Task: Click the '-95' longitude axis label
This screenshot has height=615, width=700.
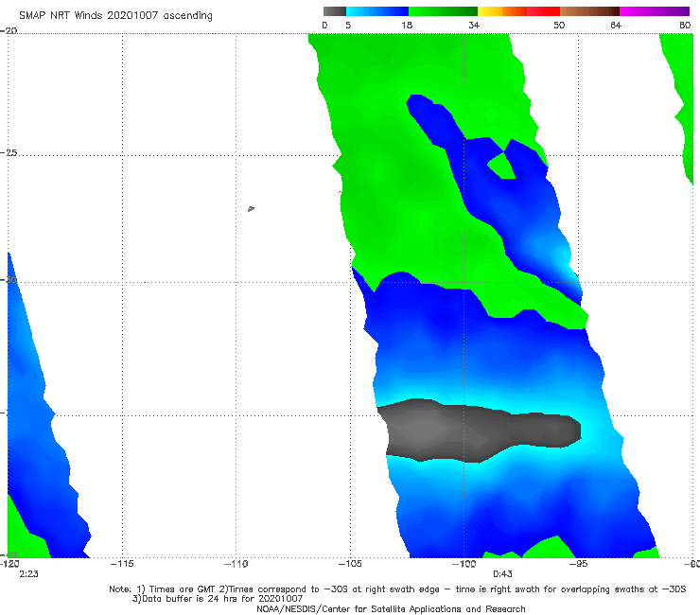Action: point(578,564)
